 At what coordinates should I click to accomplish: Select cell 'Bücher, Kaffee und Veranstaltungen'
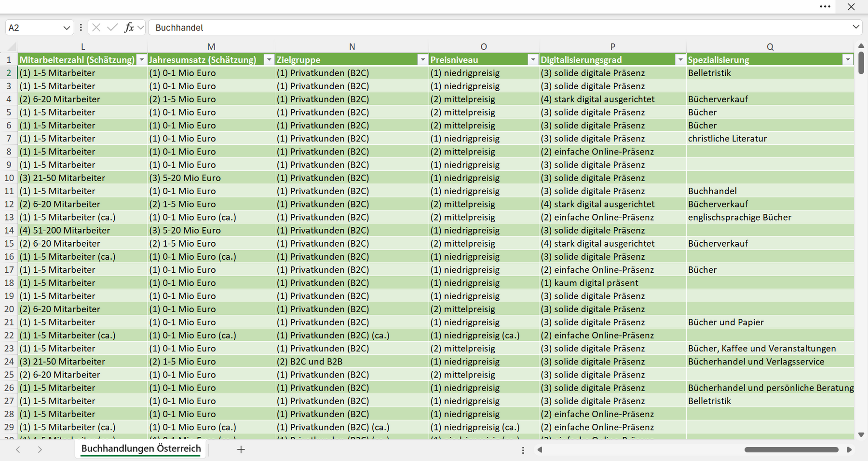[770, 349]
